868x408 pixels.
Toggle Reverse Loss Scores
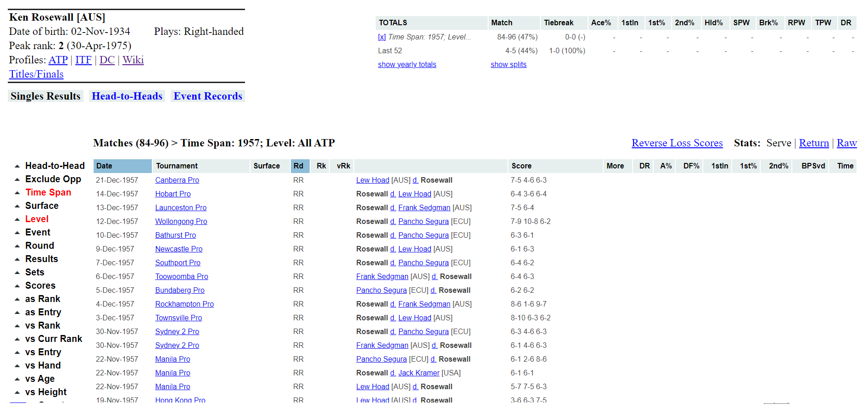(677, 143)
